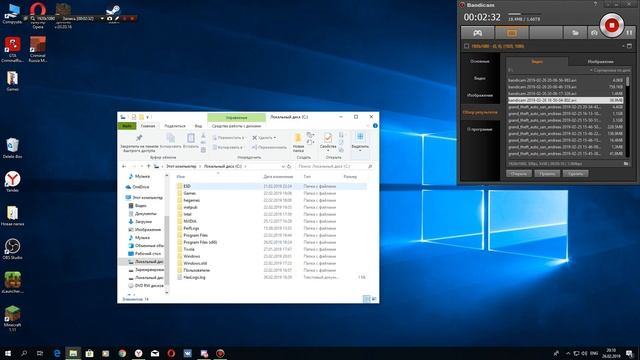Screen dimensions: 640x360
Task: Open Главная tab in Explorer ribbon
Action: click(x=148, y=126)
